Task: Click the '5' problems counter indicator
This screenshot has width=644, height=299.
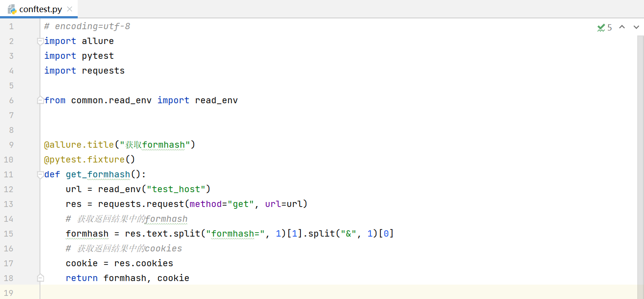Action: coord(609,27)
